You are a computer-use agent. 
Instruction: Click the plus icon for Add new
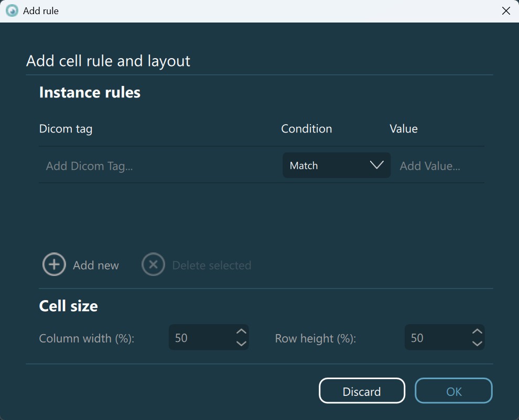tap(54, 265)
